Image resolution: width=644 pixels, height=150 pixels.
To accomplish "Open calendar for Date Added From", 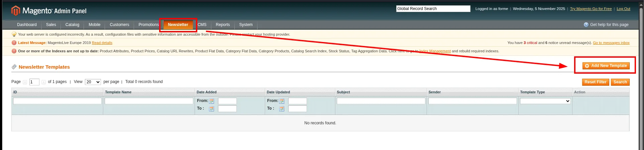I will [x=212, y=101].
